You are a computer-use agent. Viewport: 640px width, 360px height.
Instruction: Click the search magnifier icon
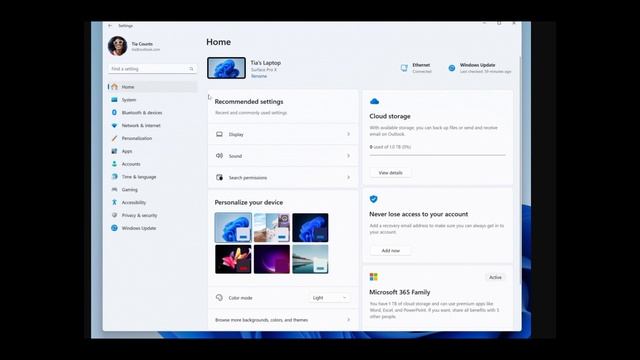(x=191, y=69)
